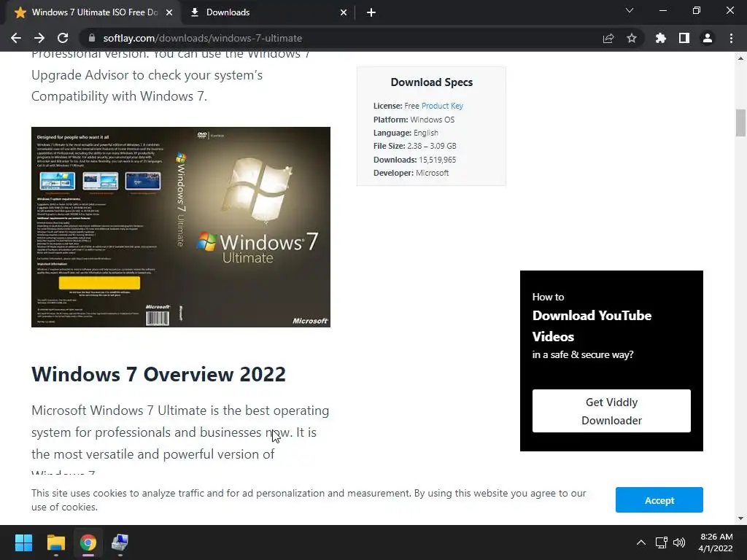
Task: Accept the cookie notice
Action: (x=659, y=500)
